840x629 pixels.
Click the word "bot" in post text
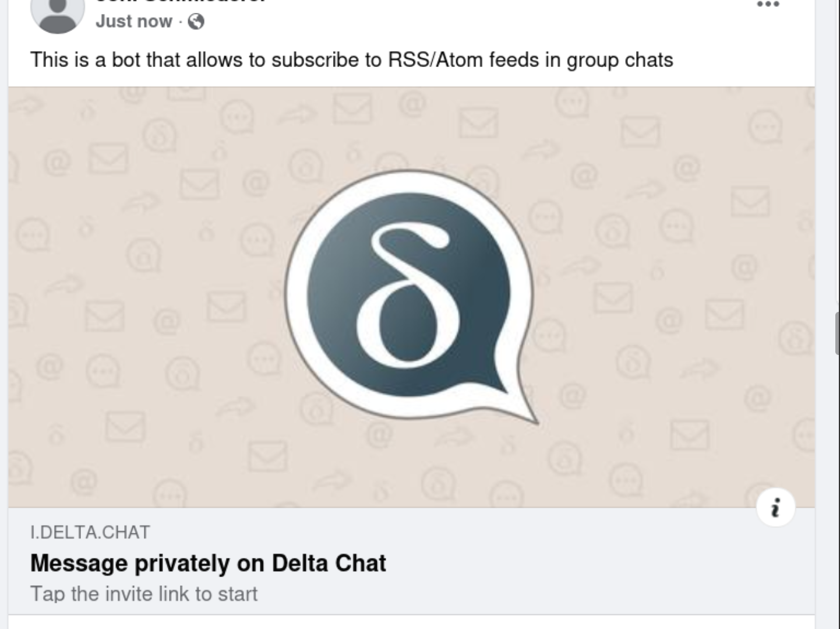(x=126, y=59)
